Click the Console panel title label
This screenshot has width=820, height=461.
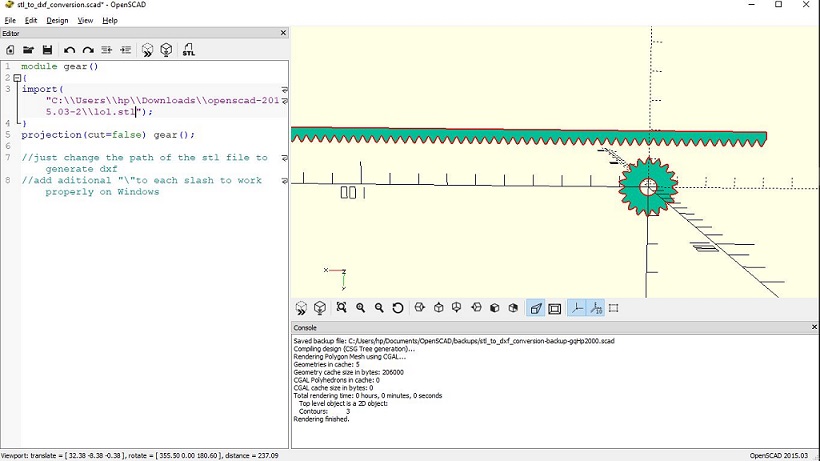(x=305, y=328)
